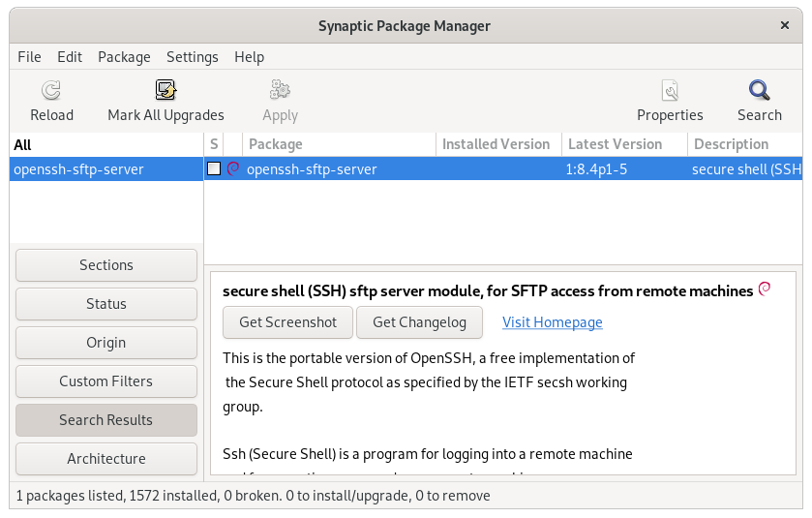
Task: Sort by the Description column header
Action: (745, 144)
